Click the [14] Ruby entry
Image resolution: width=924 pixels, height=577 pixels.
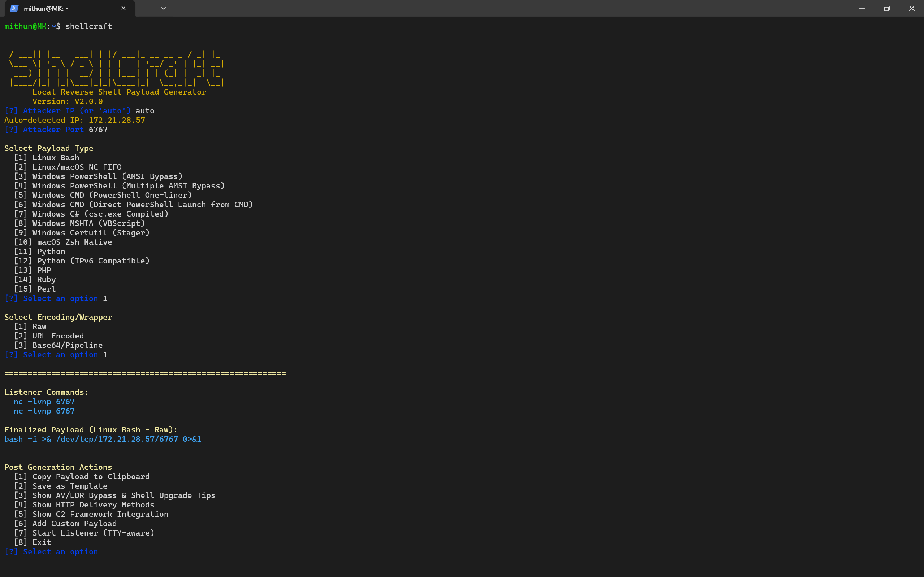pyautogui.click(x=35, y=280)
